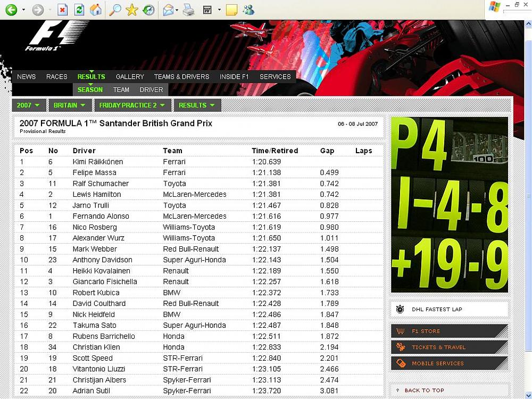Click the date 06 - 08 Jul 2007
Viewport: 532px width, 399px height.
[358, 124]
